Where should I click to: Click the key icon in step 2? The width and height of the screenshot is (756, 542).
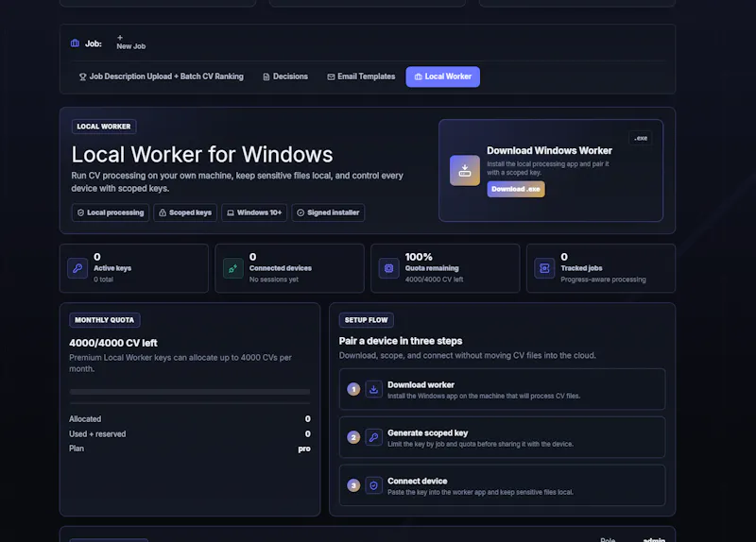pyautogui.click(x=373, y=437)
